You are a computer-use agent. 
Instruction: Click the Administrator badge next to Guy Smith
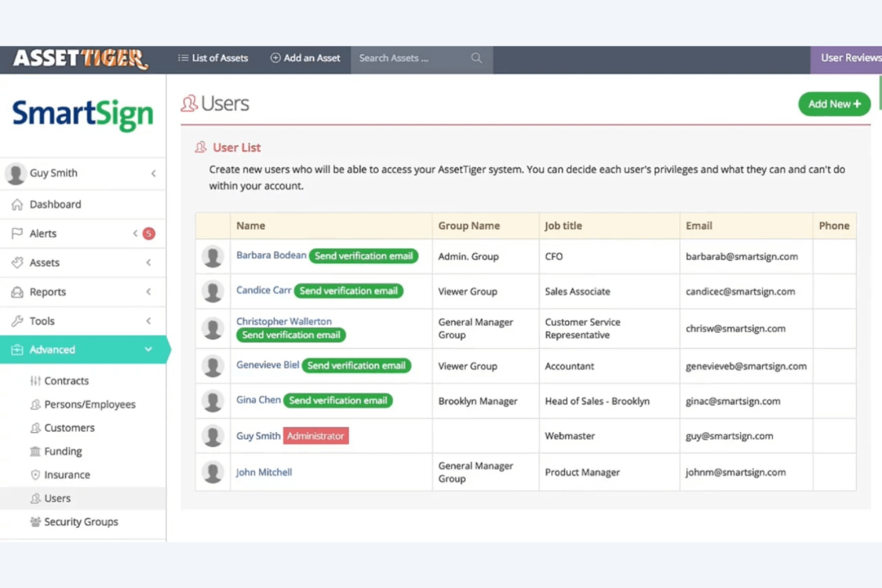pos(316,435)
